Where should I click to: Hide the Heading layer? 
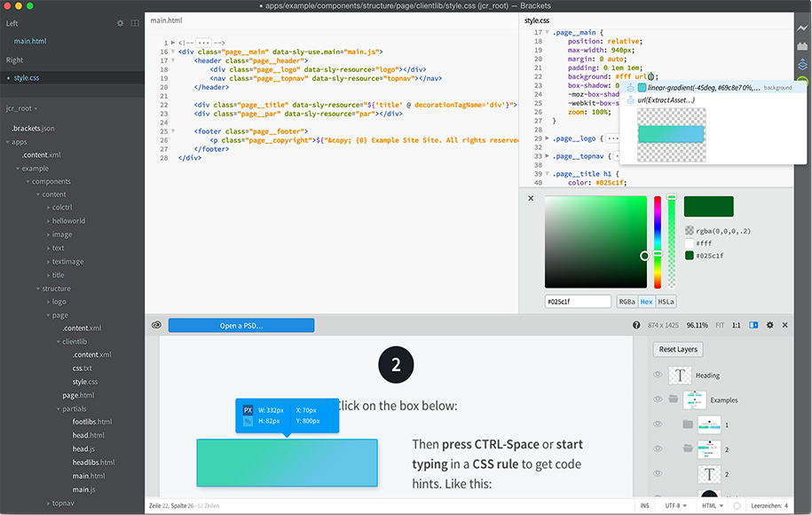tap(658, 375)
